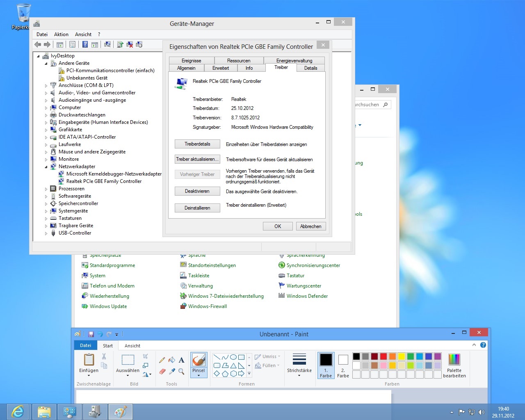Select the Eraser tool in Paint

[x=162, y=371]
